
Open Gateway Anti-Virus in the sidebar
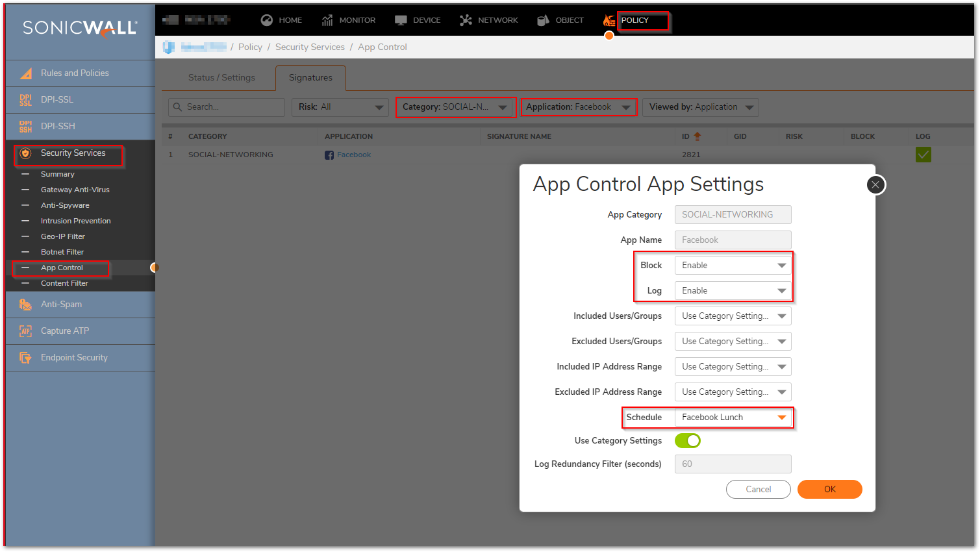pyautogui.click(x=75, y=190)
